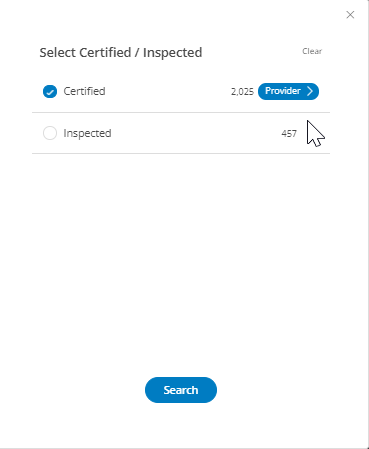This screenshot has height=449, width=369.
Task: Enable the Inspected checkbox
Action: pyautogui.click(x=50, y=133)
